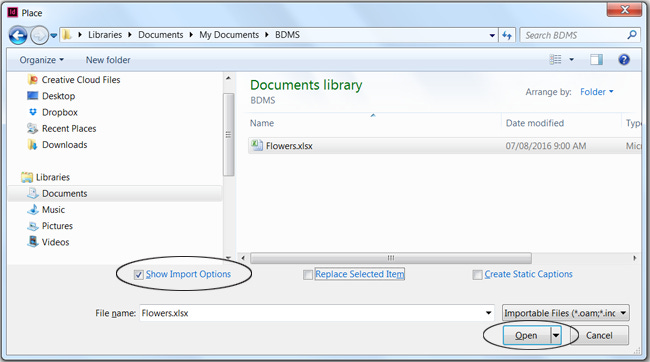Click the New folder button
The image size is (650, 362).
(108, 60)
